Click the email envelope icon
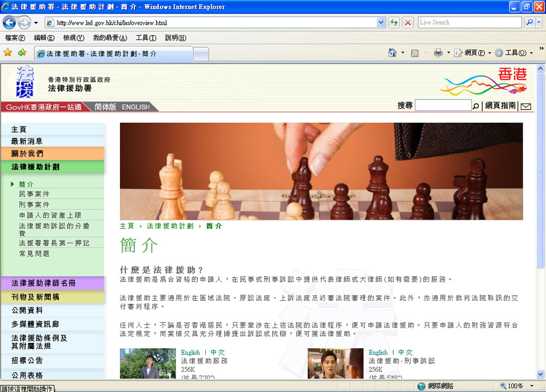This screenshot has height=392, width=546. [526, 106]
